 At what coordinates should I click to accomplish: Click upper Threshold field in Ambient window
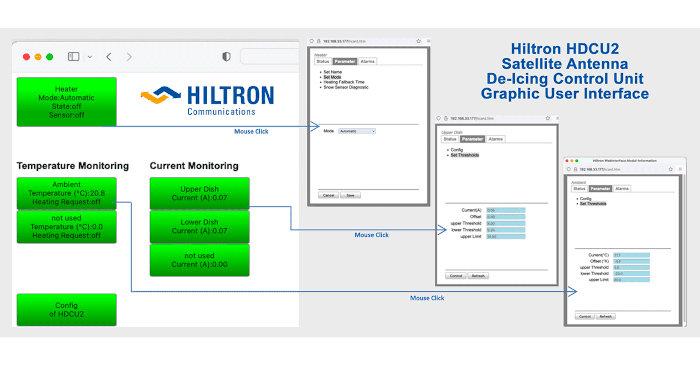tap(631, 268)
